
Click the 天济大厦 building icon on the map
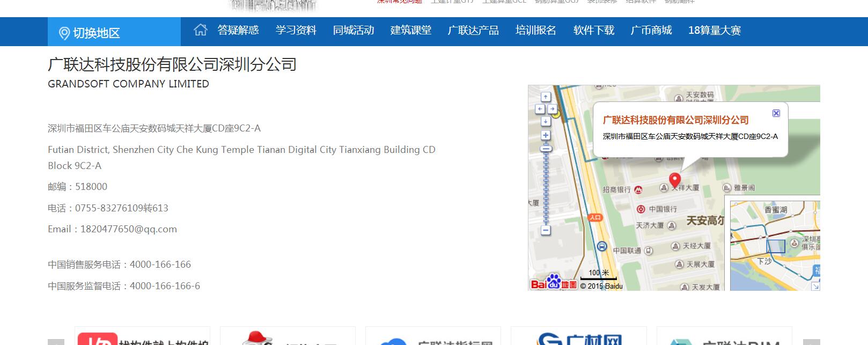672,225
